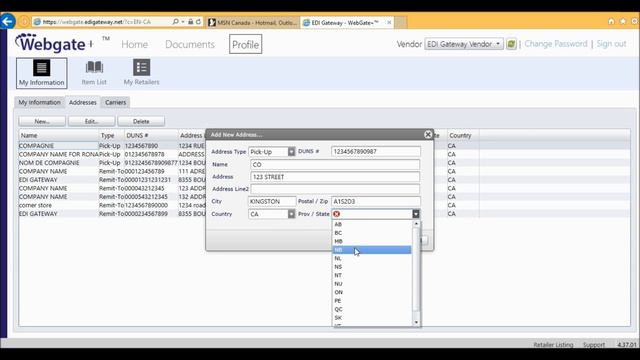Screen dimensions: 640x360
Task: Close the EDI Gateway browser tab
Action: click(x=389, y=22)
